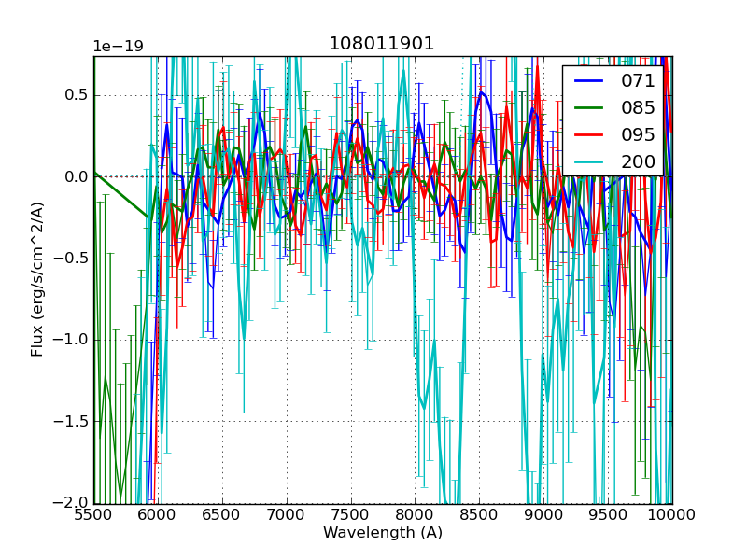Viewport: 747px width, 560px height.
Task: Select the 071 legend label
Action: click(x=638, y=81)
